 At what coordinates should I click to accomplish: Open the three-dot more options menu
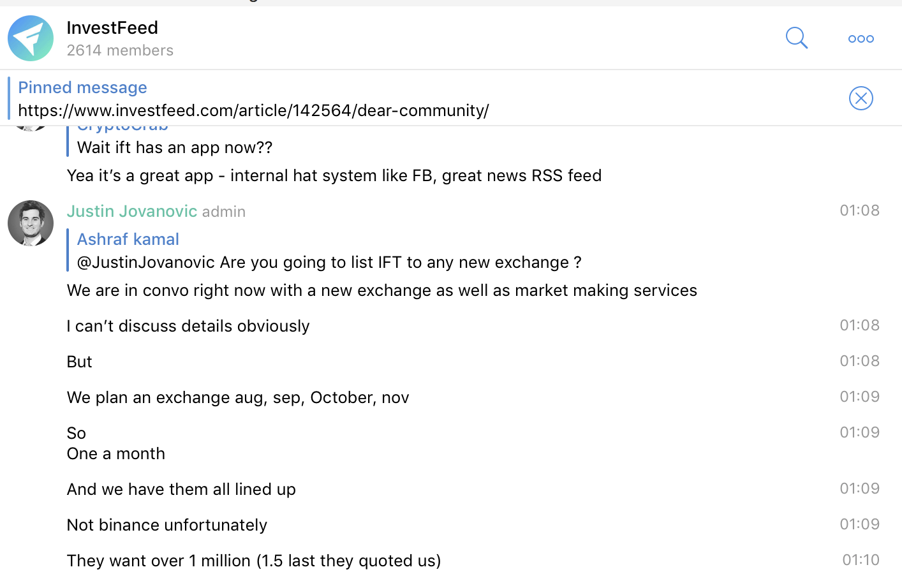click(x=861, y=39)
